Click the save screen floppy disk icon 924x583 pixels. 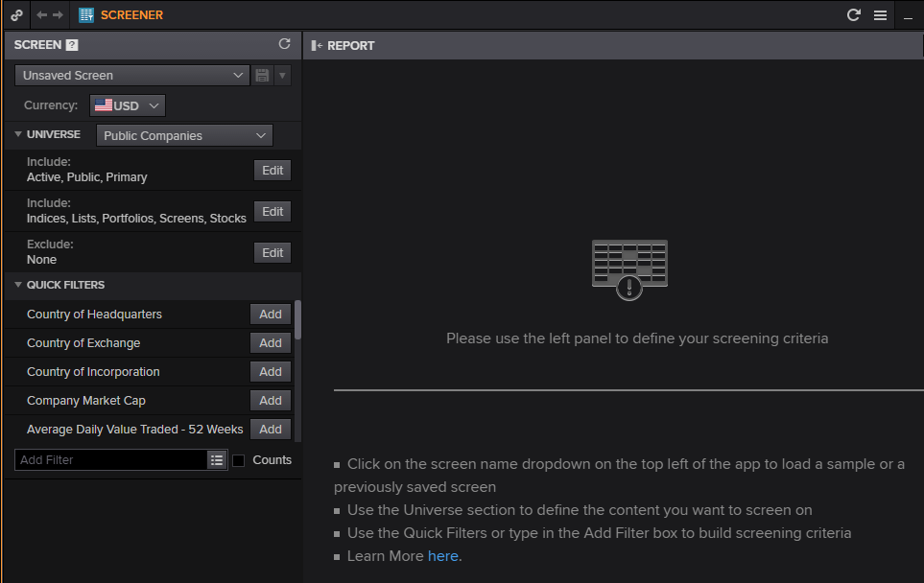[262, 76]
